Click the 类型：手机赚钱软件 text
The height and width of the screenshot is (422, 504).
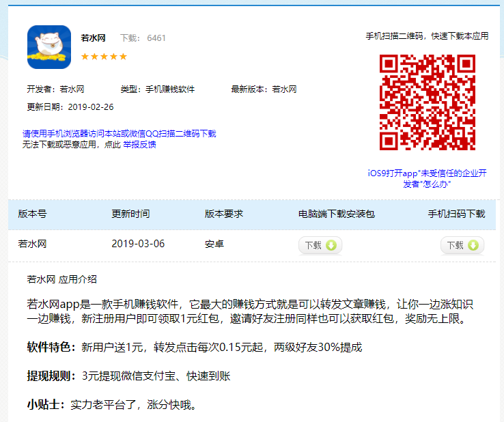[x=158, y=89]
